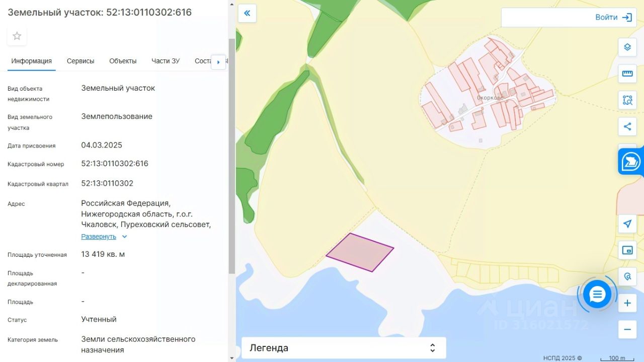Select the ruler measurement tool

[x=627, y=74]
